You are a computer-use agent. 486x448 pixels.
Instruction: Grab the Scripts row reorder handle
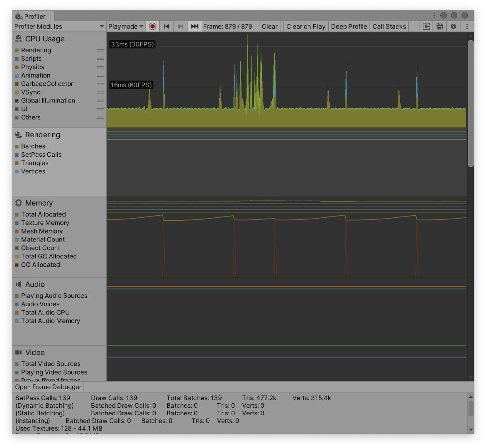coord(100,58)
